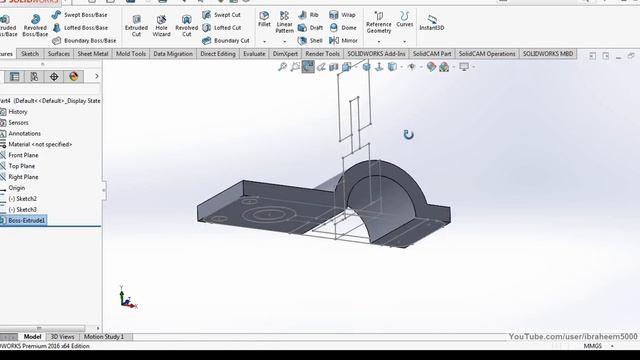Screen dimensions: 640x360
Task: Toggle Instant3D mode
Action: click(x=431, y=22)
